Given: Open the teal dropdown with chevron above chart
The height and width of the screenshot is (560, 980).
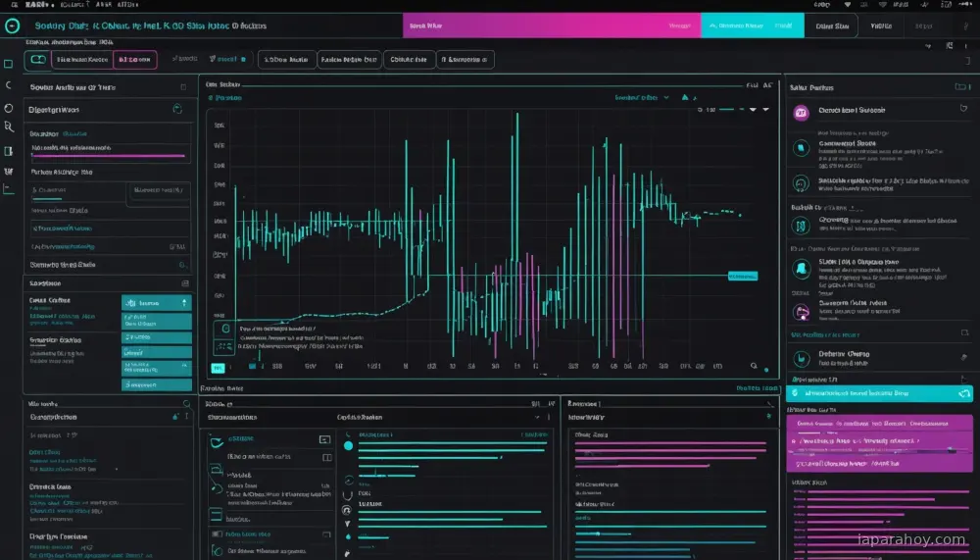Looking at the screenshot, I should [642, 98].
